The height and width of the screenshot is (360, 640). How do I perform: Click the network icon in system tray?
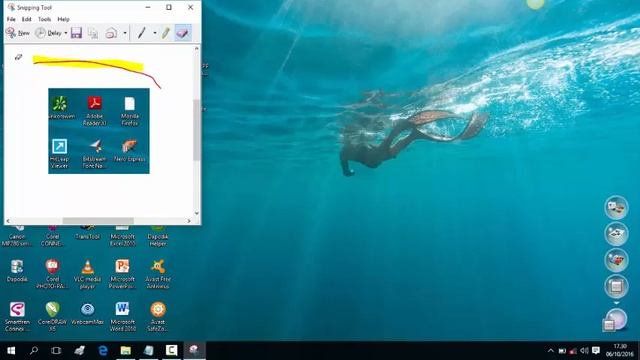point(573,351)
